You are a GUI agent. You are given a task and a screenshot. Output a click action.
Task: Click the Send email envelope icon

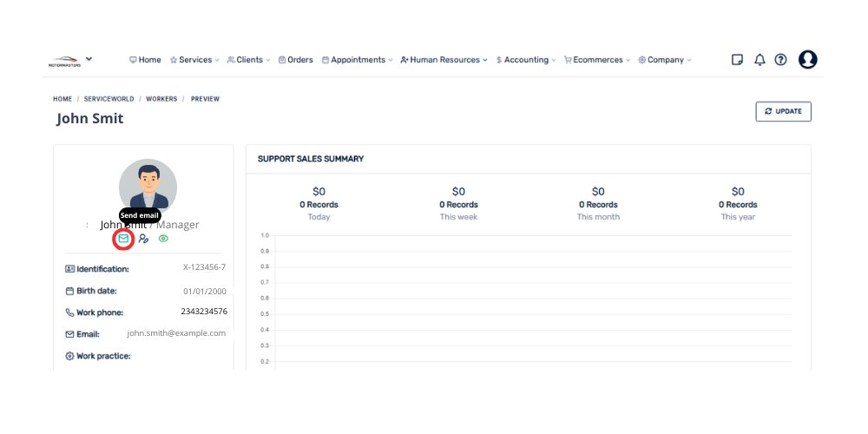coord(123,238)
